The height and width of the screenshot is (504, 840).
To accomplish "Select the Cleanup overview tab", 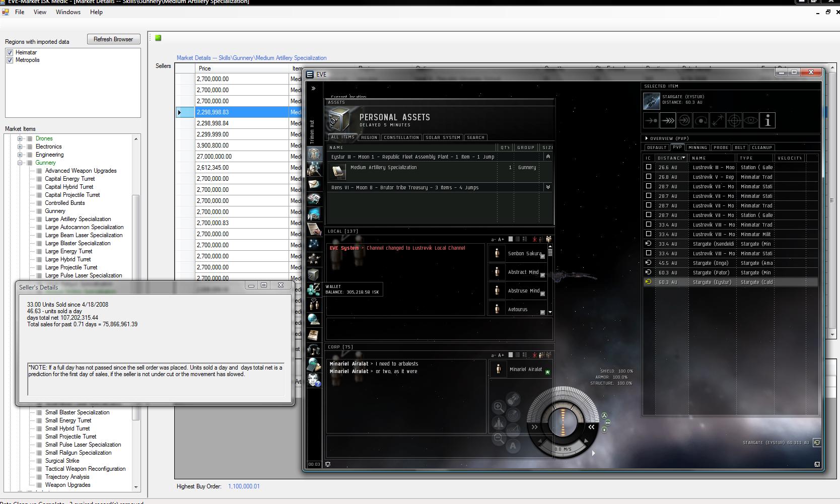I will (762, 148).
